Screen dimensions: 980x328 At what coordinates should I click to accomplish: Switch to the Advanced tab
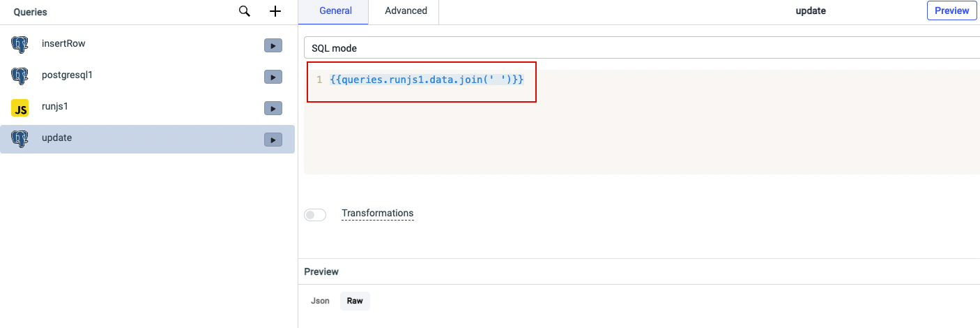(406, 11)
